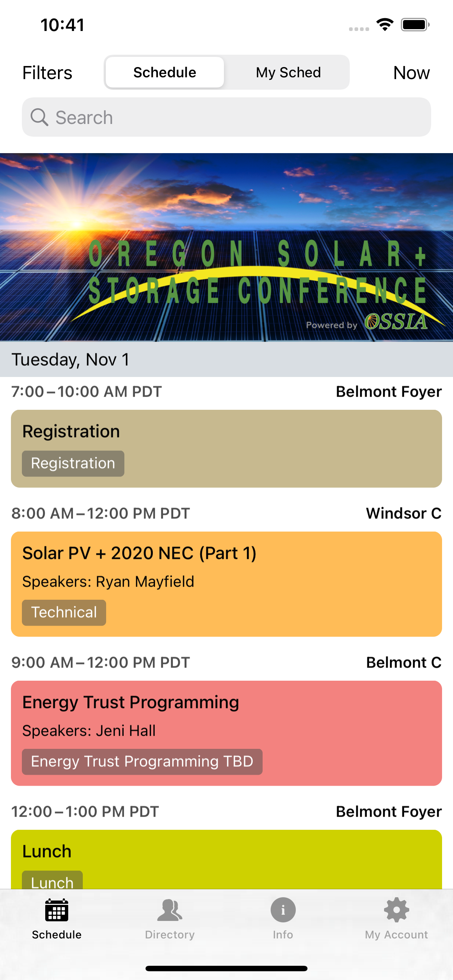Tap the Tuesday, Nov 1 date header

[x=70, y=359]
